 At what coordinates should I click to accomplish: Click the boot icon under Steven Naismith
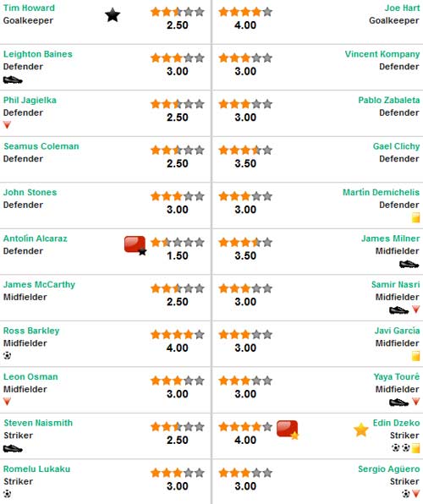pos(13,448)
